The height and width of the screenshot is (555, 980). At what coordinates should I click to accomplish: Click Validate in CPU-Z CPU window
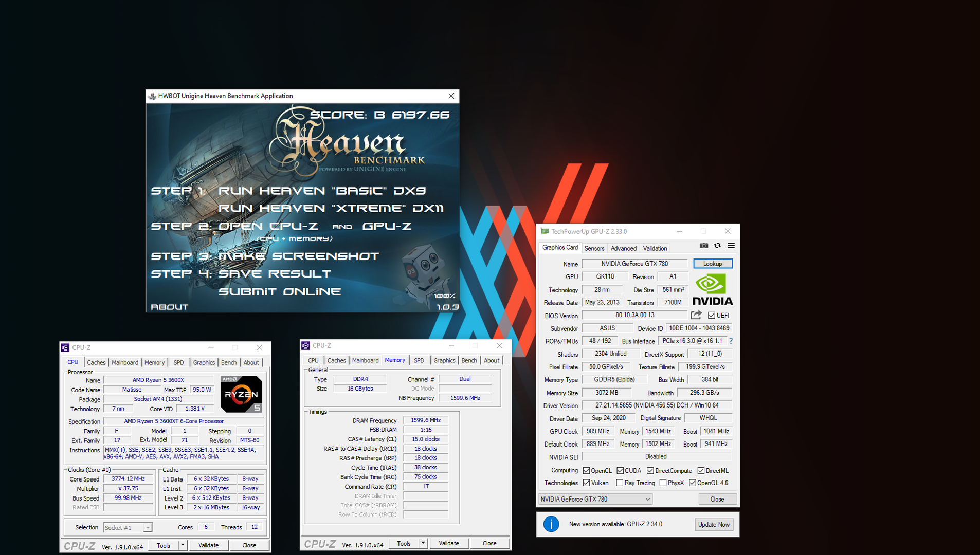pos(208,545)
